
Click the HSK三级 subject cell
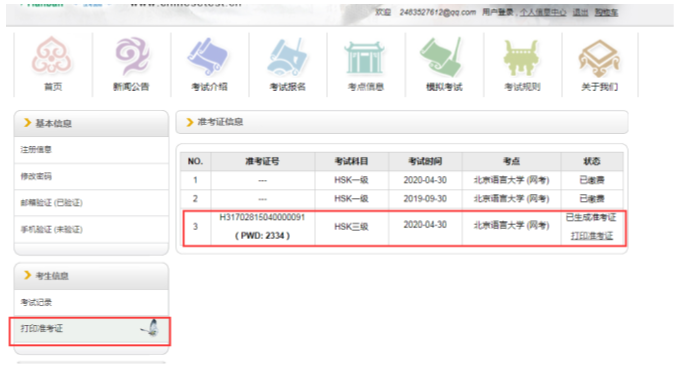[351, 227]
